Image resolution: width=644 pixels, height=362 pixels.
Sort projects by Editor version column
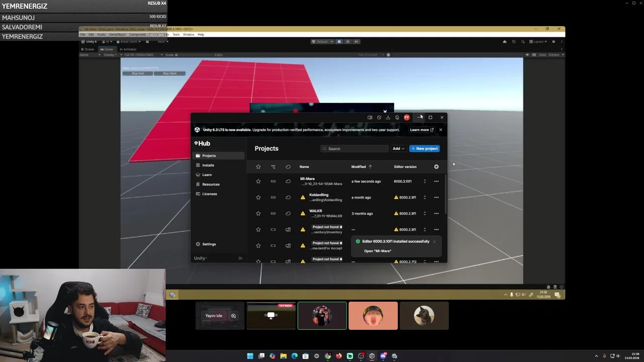point(405,167)
